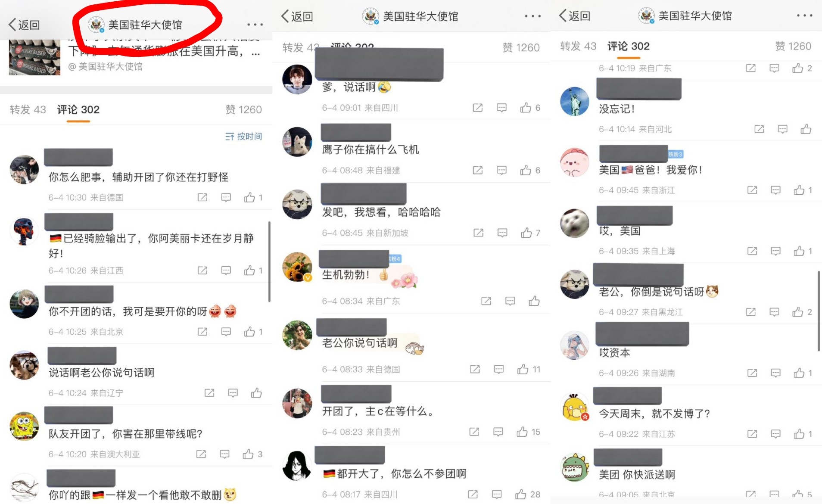Like the comment '生机勃勃!' from 广东
Screen dimensions: 822x504
click(x=534, y=301)
